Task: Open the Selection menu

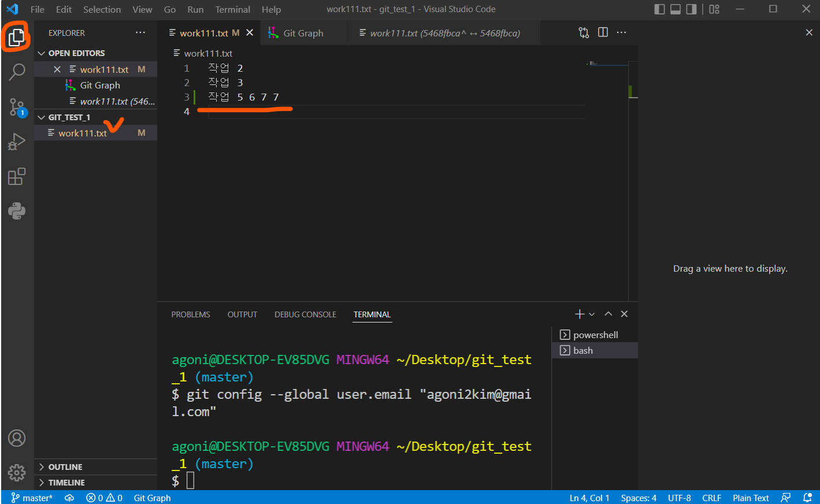Action: click(102, 9)
